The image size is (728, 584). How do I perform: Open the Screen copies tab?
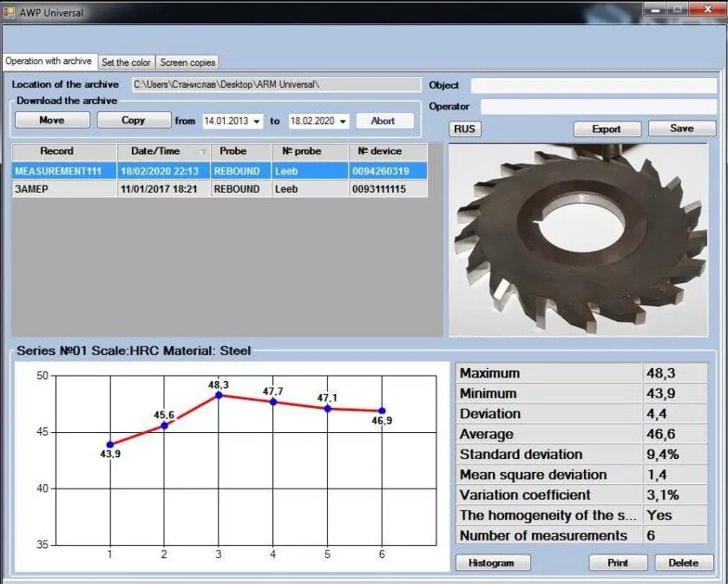pyautogui.click(x=187, y=62)
